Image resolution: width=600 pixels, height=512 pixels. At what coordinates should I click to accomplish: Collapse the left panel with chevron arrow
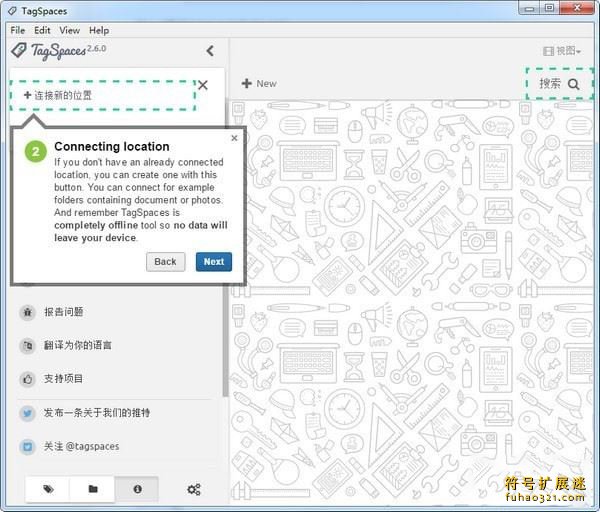point(210,51)
